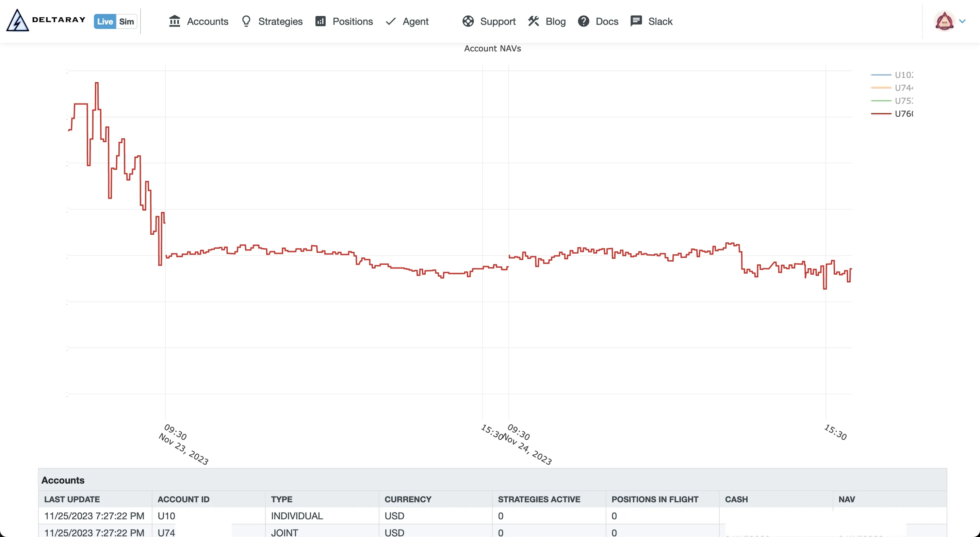Viewport: 980px width, 537px height.
Task: Open Slack via the chat bubble icon
Action: tap(636, 21)
